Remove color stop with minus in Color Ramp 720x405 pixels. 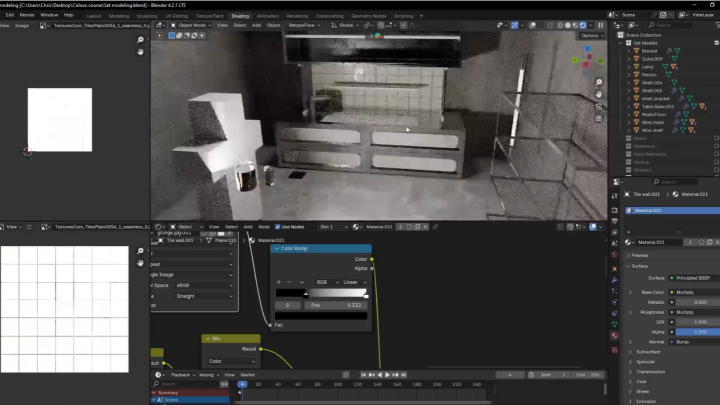[x=289, y=282]
